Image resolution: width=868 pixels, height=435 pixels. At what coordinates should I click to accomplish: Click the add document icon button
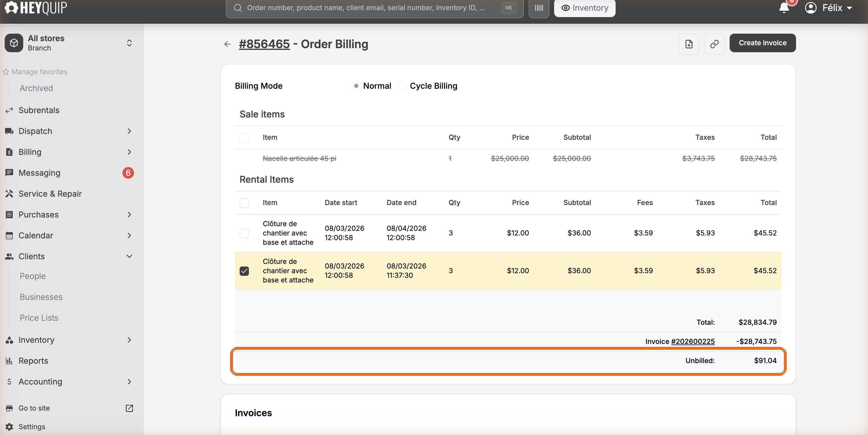[x=689, y=44]
